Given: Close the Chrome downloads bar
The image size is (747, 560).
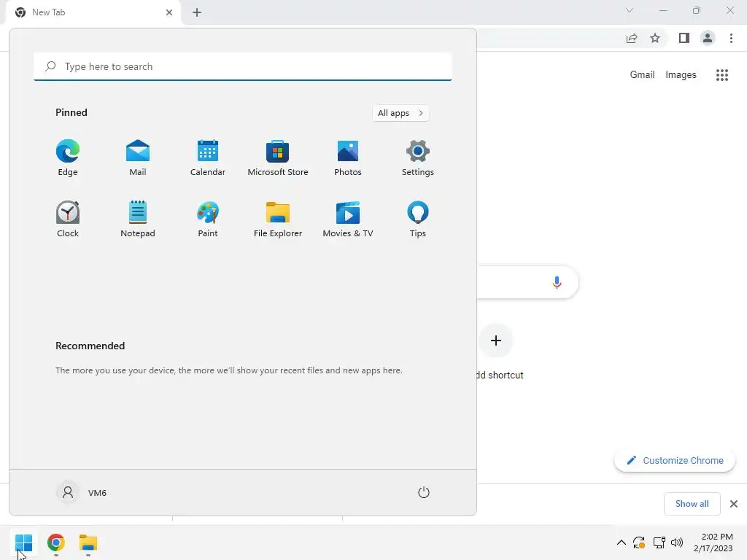Looking at the screenshot, I should 734,504.
